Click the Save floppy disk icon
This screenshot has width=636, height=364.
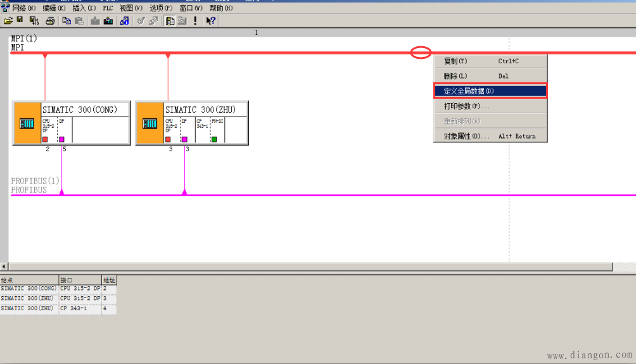pyautogui.click(x=20, y=20)
